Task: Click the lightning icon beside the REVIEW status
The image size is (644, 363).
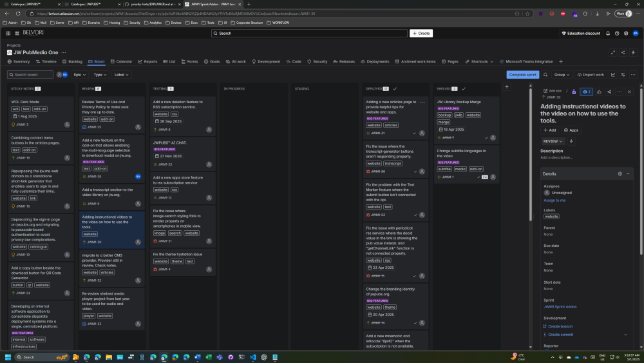Action: [x=572, y=141]
